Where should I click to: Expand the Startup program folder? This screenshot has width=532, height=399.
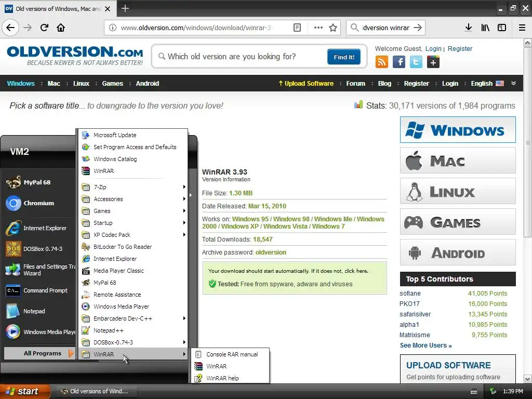click(x=134, y=222)
